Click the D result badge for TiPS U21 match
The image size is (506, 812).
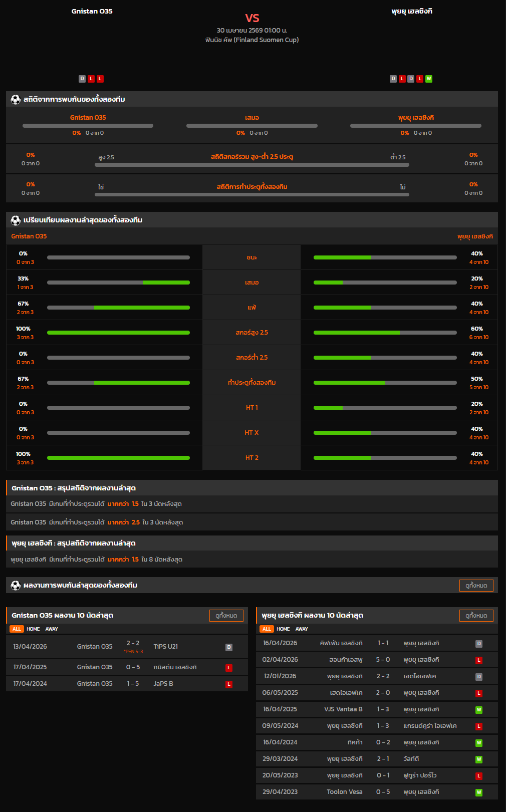(x=228, y=647)
